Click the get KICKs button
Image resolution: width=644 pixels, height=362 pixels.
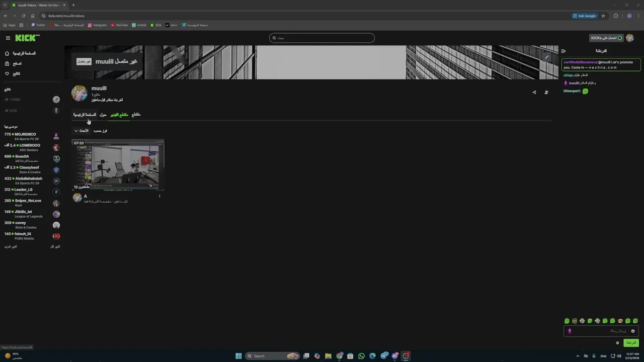tap(606, 38)
